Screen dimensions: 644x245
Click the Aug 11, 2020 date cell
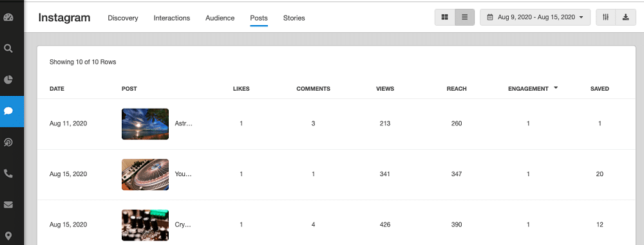click(x=68, y=123)
